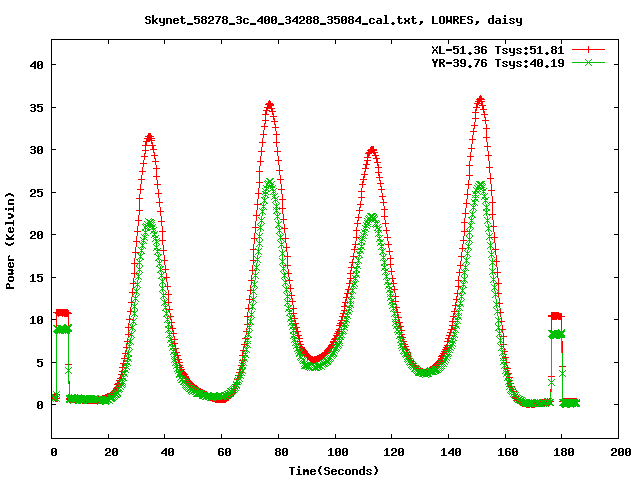Click the red peak near 77 seconds
Screen dimensions: 640x480
269,105
